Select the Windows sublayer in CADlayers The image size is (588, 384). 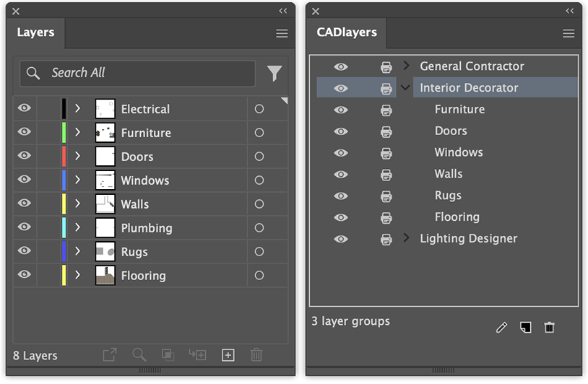coord(458,152)
